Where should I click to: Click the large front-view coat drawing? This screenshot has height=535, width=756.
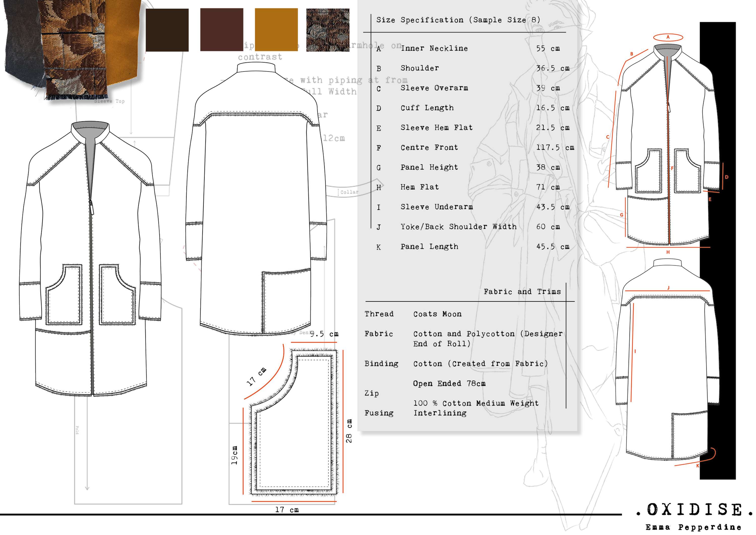click(x=90, y=259)
